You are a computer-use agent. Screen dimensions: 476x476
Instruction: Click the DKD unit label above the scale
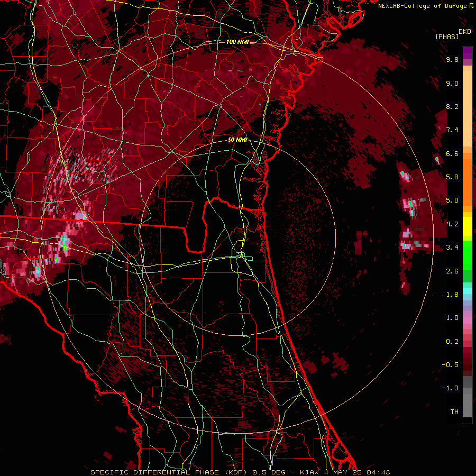point(465,32)
